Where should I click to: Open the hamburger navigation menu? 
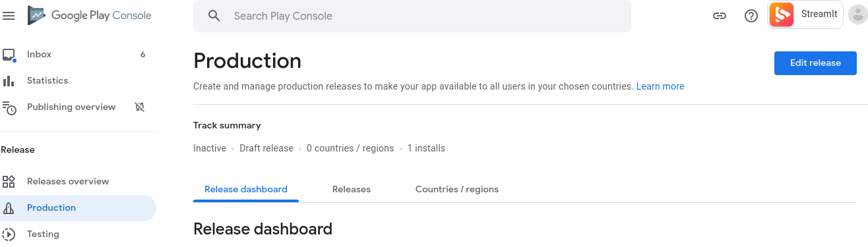point(9,16)
